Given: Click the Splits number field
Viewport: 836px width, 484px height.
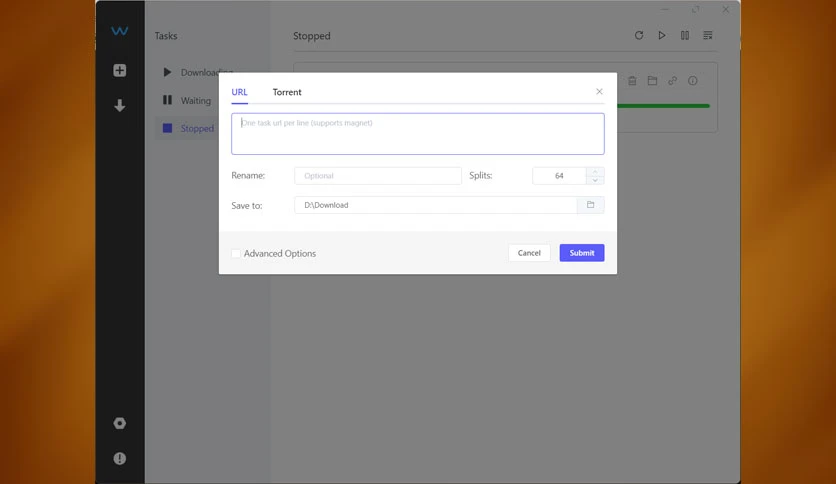Looking at the screenshot, I should coord(559,176).
